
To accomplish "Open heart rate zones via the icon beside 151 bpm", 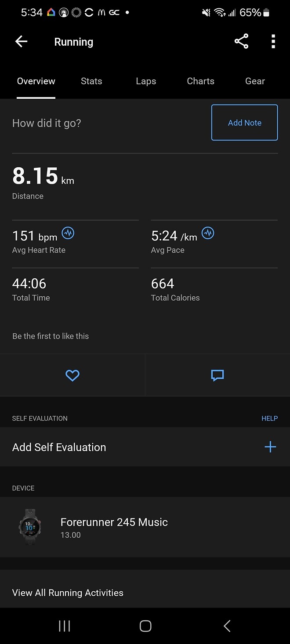I will pos(68,233).
